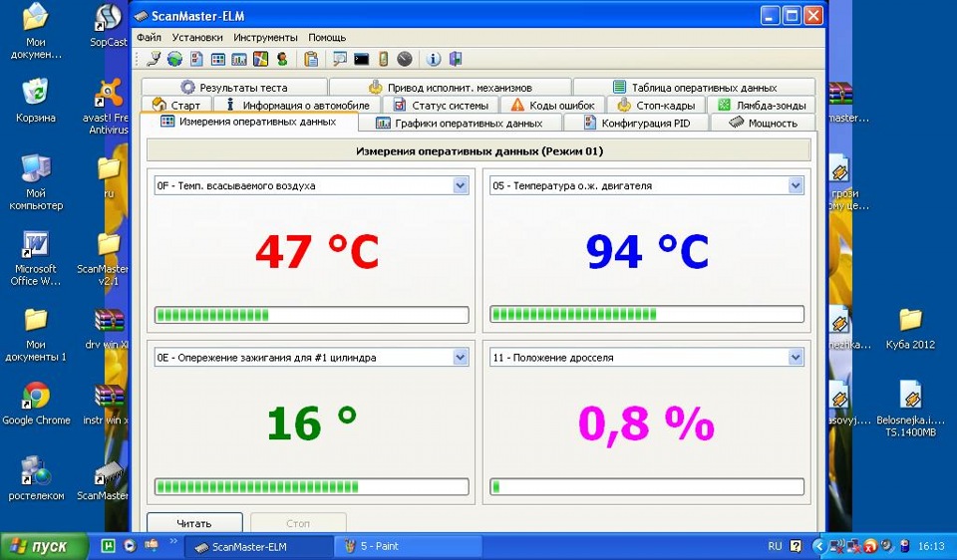
Task: Select Microsoft Office Word desktop shortcut
Action: (x=36, y=258)
